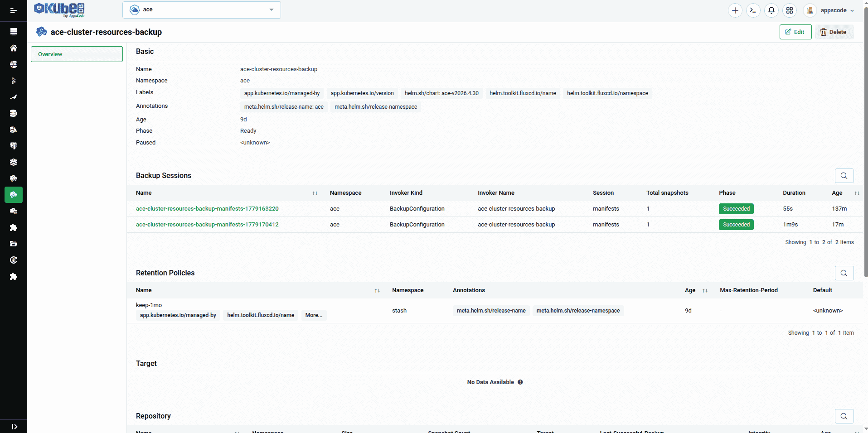Open session ace-cluster-resources-backup-manifests-1779163220
The image size is (868, 433).
point(207,209)
